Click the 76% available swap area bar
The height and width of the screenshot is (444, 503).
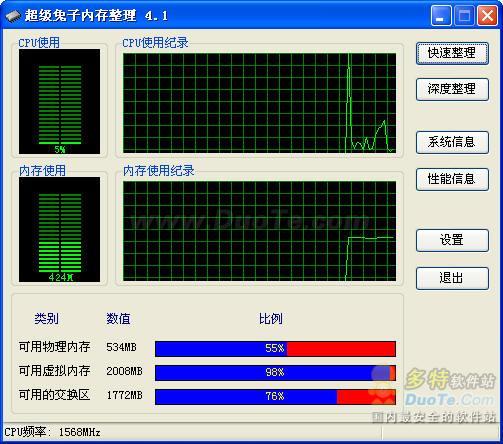point(275,397)
